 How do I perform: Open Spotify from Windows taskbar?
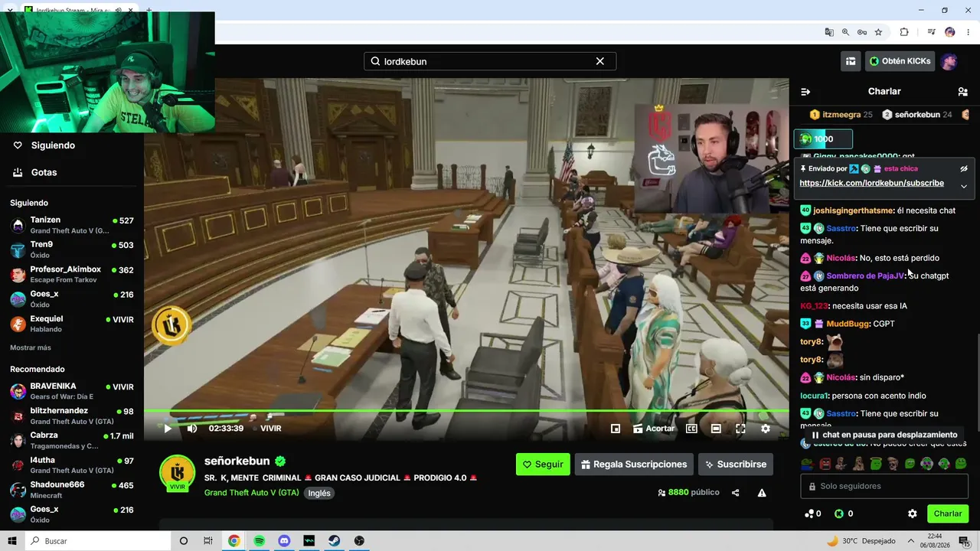[x=259, y=541]
